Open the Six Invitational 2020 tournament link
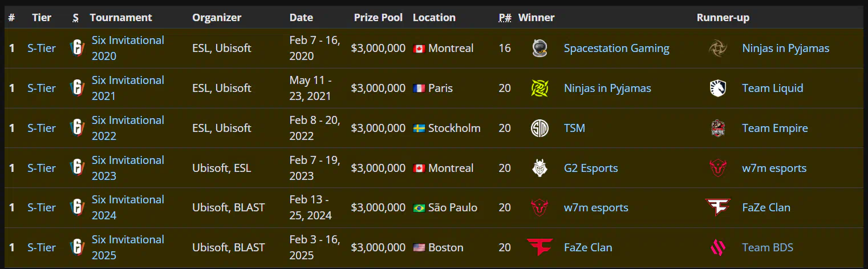This screenshot has height=269, width=868. (128, 48)
